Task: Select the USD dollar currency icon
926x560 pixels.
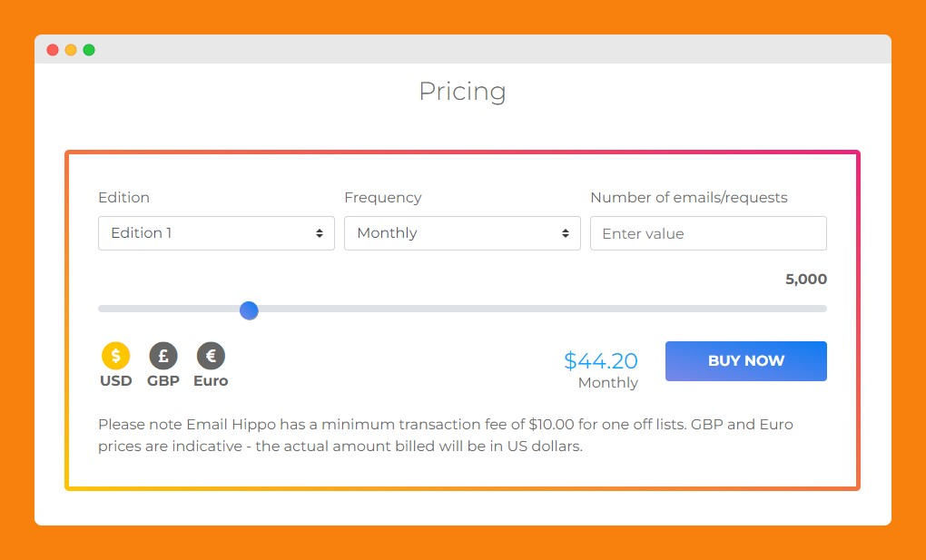Action: pyautogui.click(x=116, y=356)
